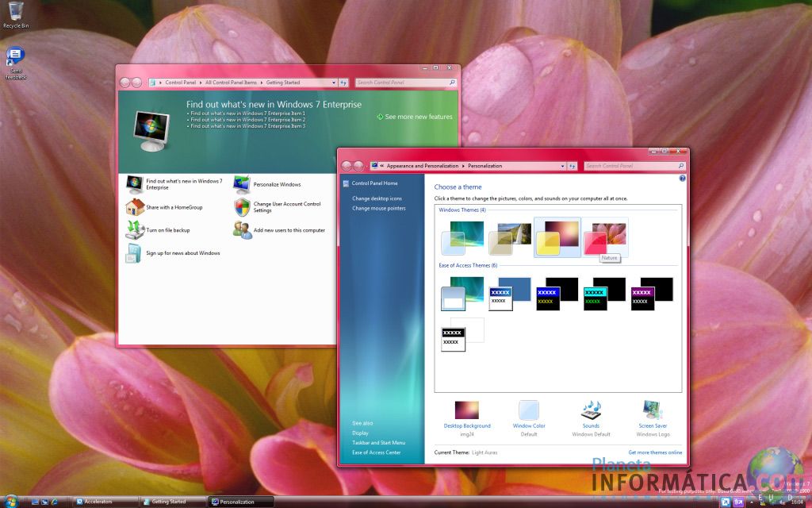
Task: Open the Ease of Access Center link
Action: point(377,452)
